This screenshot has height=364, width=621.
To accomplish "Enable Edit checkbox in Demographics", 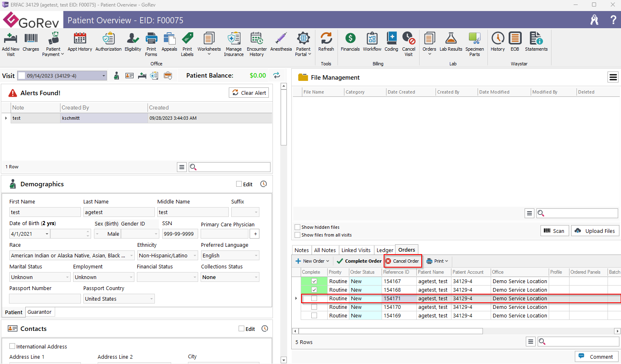I will tap(239, 184).
